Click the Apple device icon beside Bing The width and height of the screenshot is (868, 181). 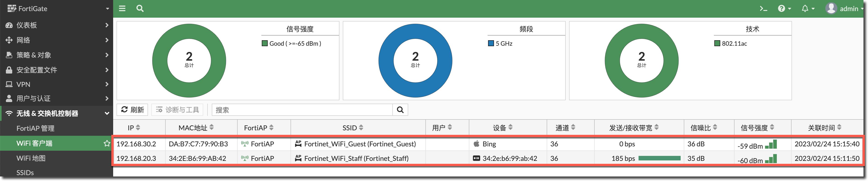[x=477, y=144]
